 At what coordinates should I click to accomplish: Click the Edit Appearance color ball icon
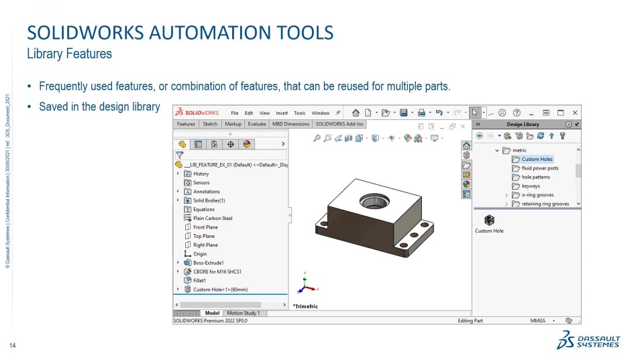pyautogui.click(x=407, y=138)
